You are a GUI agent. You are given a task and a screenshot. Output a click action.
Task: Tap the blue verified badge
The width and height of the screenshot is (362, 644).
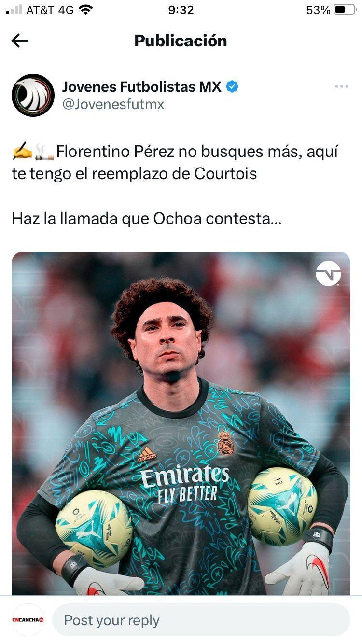(x=232, y=87)
